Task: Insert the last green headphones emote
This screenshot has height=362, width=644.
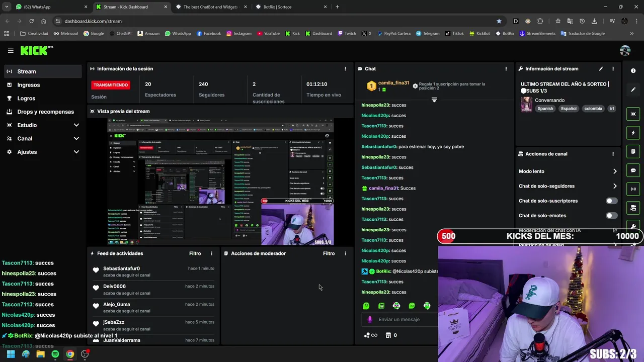Action: tap(427, 306)
